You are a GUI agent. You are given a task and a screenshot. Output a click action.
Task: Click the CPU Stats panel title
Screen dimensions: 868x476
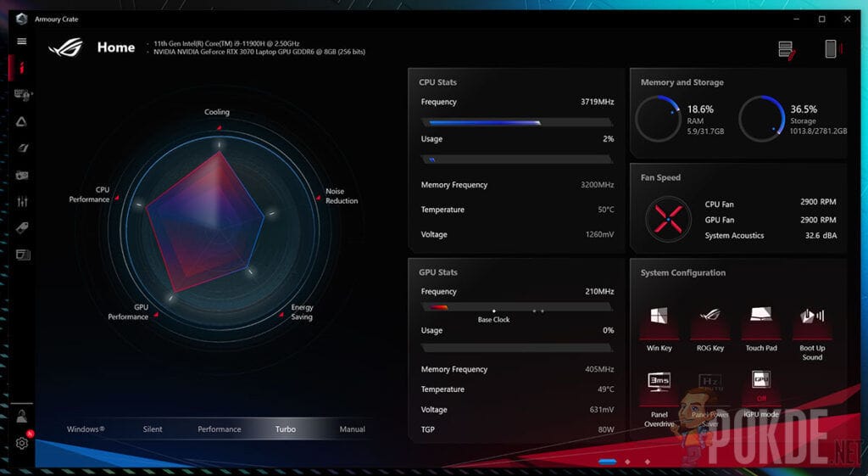coord(438,82)
